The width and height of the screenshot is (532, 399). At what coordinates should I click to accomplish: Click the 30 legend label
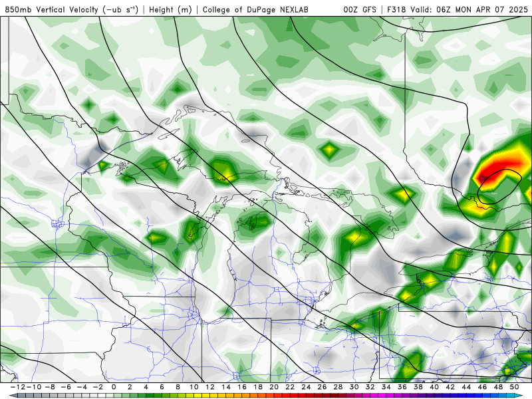pyautogui.click(x=354, y=387)
